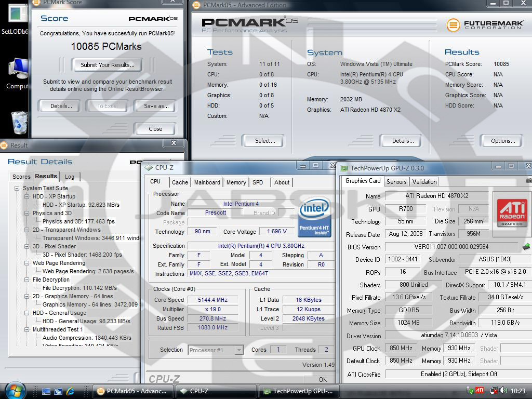This screenshot has height=399, width=532.
Task: Click the Save as button
Action: (x=156, y=106)
